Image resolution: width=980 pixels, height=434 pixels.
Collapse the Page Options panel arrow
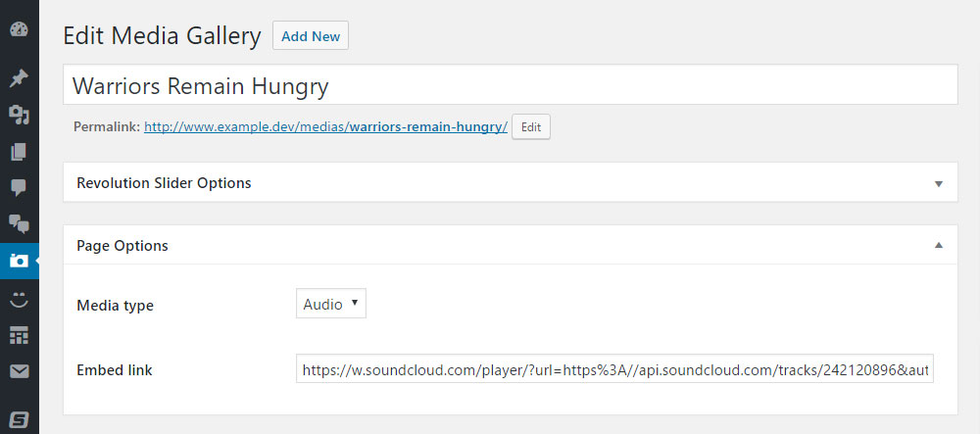(938, 245)
